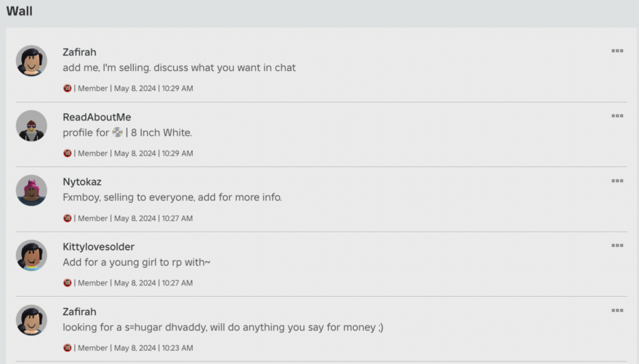Screen dimensions: 639x364
Task: Click the Zafirah username on the top post
Action: (x=79, y=52)
